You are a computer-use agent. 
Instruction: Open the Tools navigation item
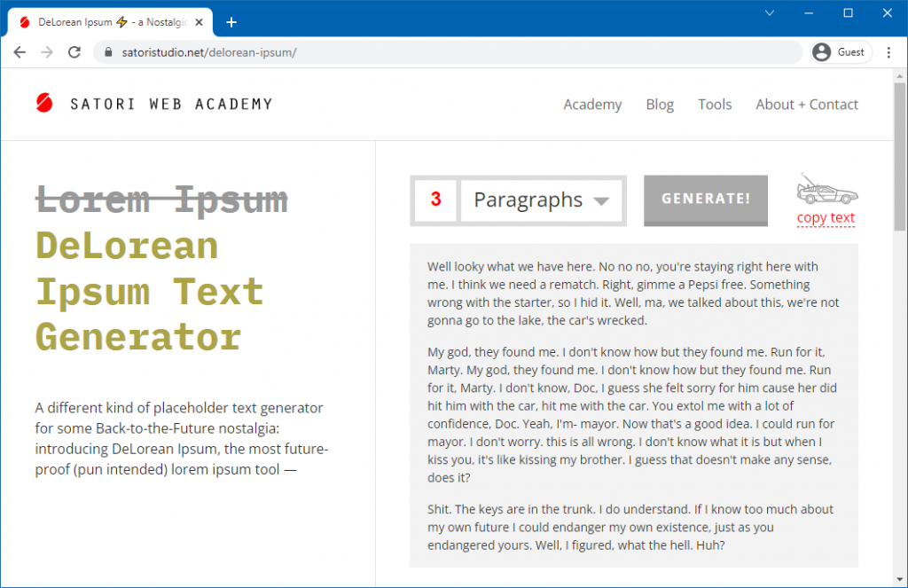pyautogui.click(x=715, y=104)
